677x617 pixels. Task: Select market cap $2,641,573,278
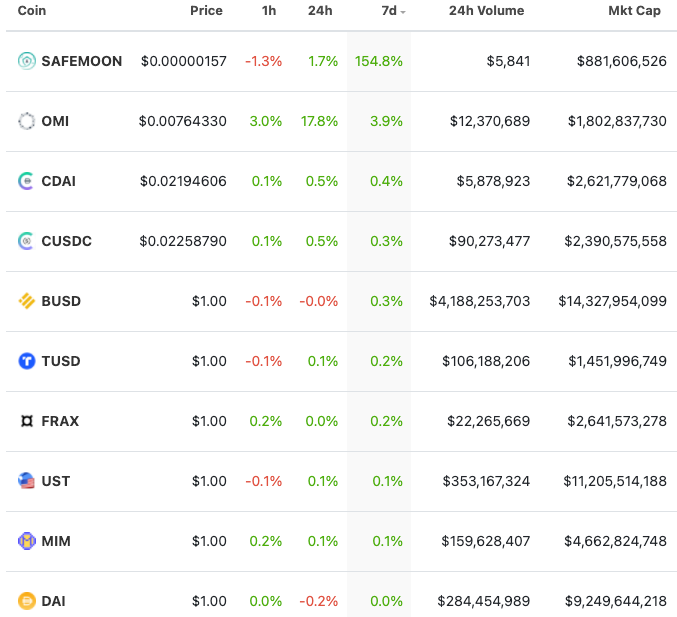617,421
